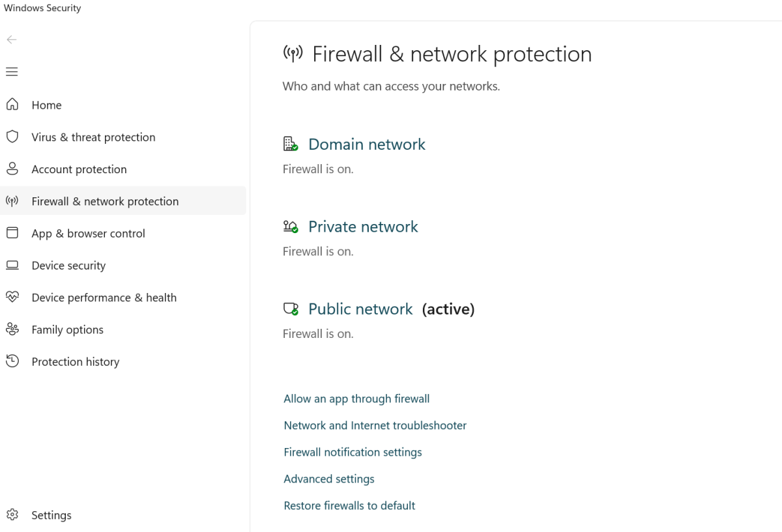Click the Device performance & health heart icon

click(12, 298)
